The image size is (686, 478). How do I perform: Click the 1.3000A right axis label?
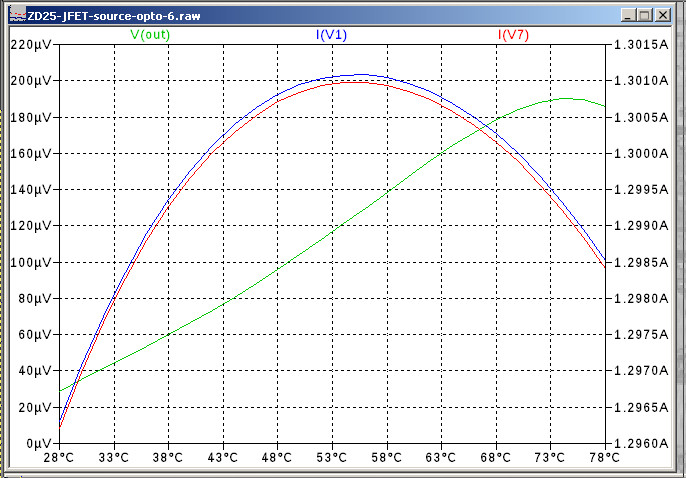[x=641, y=154]
